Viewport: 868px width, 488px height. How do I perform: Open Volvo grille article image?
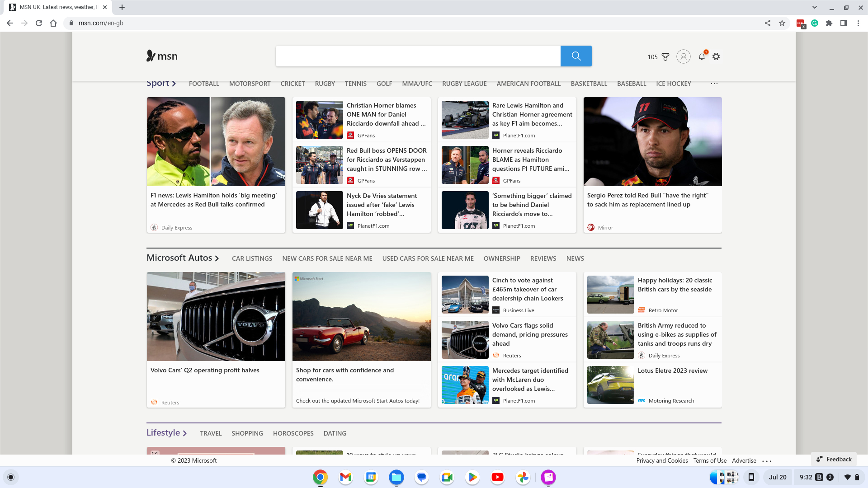216,316
